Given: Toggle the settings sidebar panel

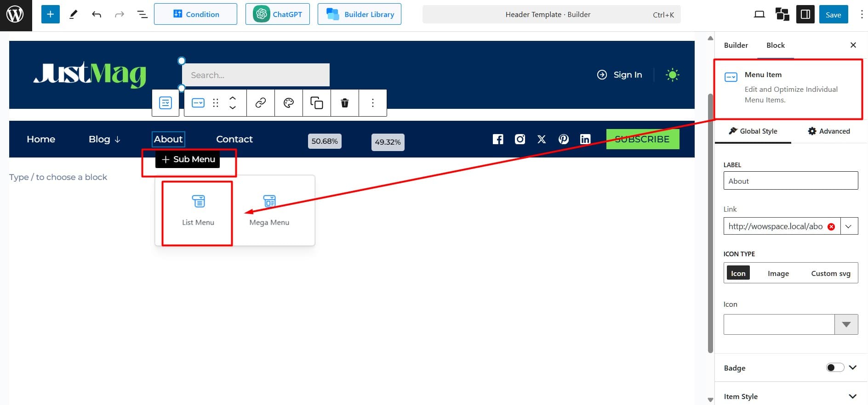Looking at the screenshot, I should 805,14.
